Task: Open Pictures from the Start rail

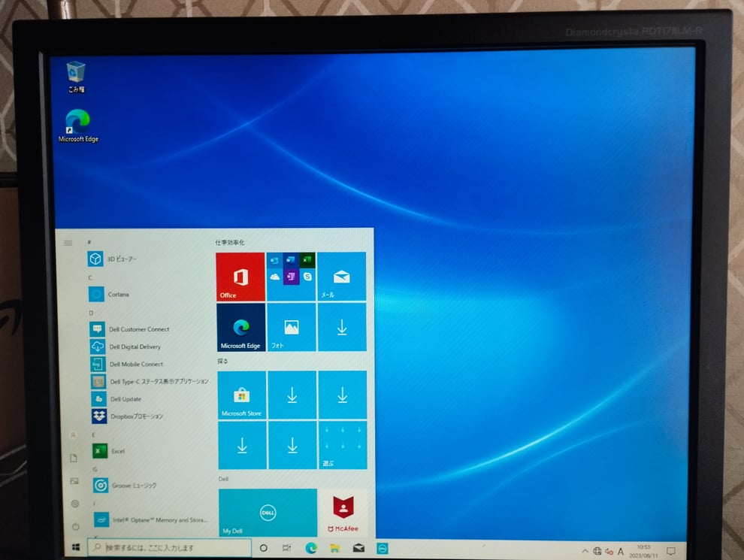Action: tap(74, 481)
